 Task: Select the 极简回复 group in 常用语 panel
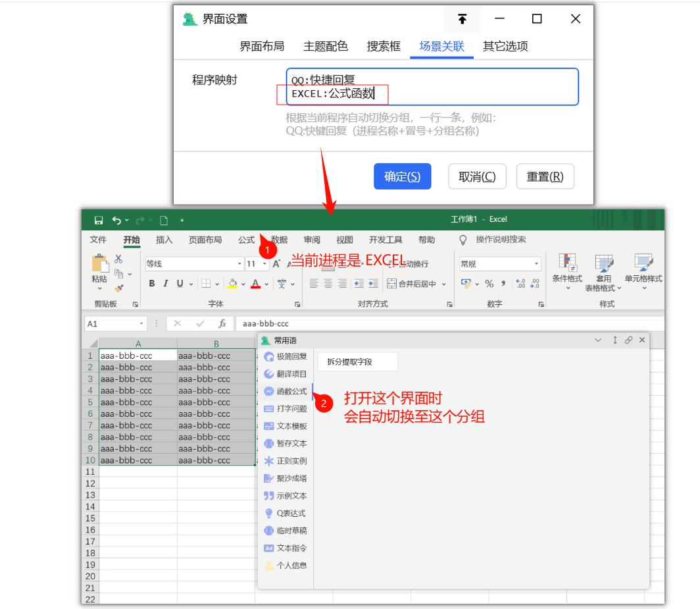286,357
